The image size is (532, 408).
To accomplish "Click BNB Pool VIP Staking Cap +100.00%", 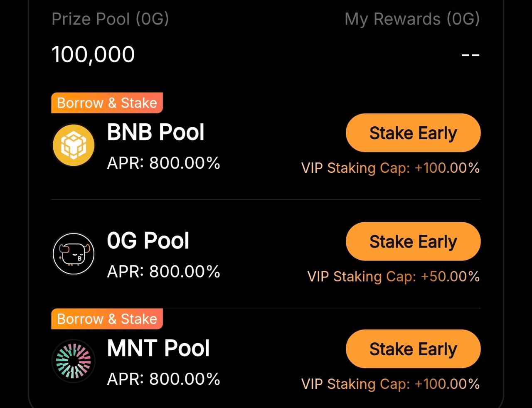I will point(390,168).
